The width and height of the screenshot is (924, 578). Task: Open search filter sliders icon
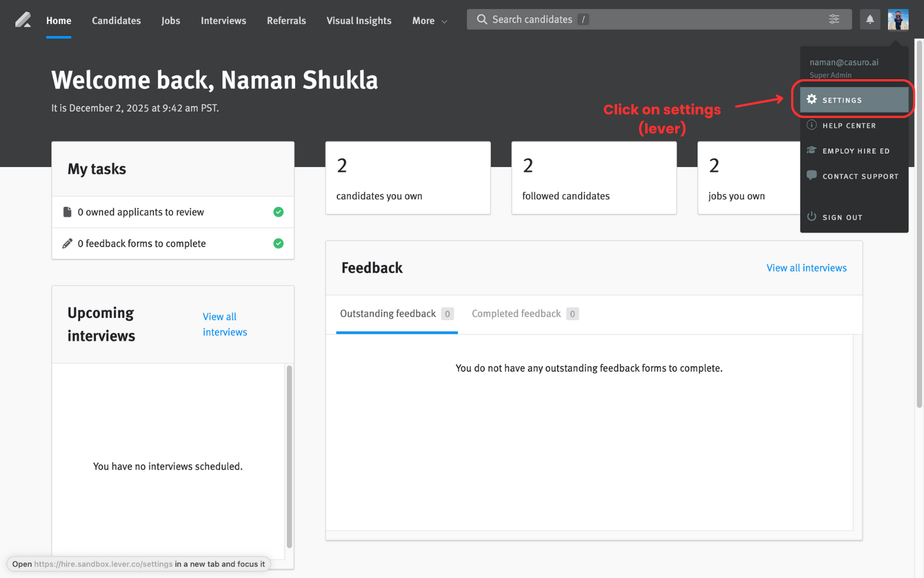click(x=834, y=19)
